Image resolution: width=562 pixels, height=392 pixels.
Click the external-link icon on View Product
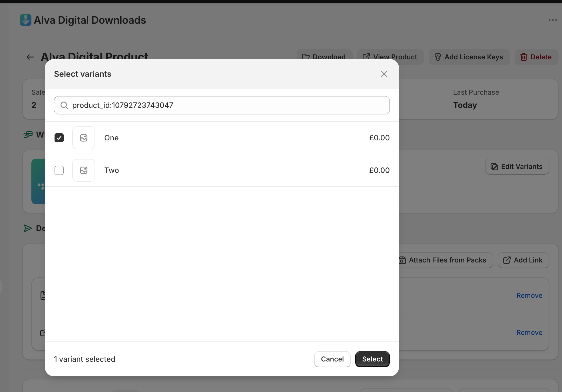366,57
